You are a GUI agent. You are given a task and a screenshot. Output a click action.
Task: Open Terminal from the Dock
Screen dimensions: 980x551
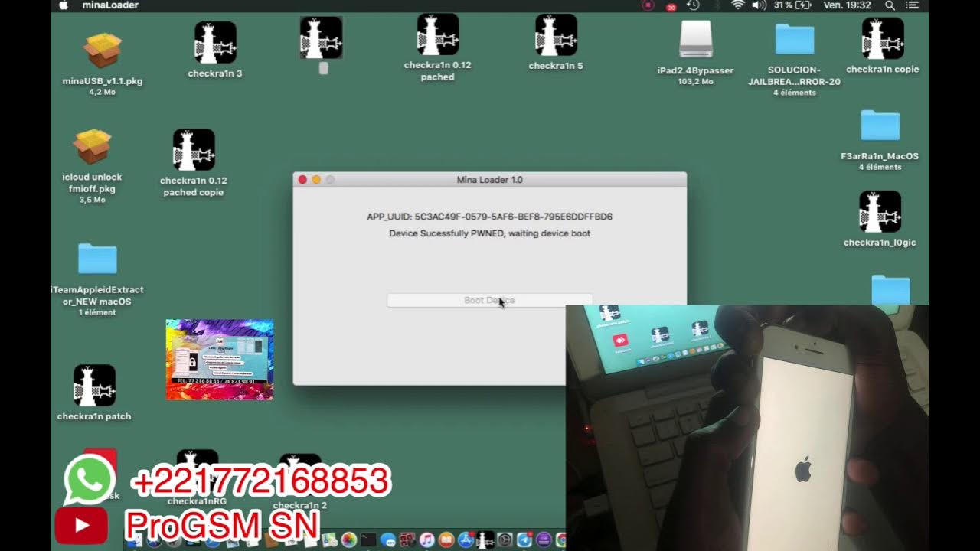click(x=368, y=540)
